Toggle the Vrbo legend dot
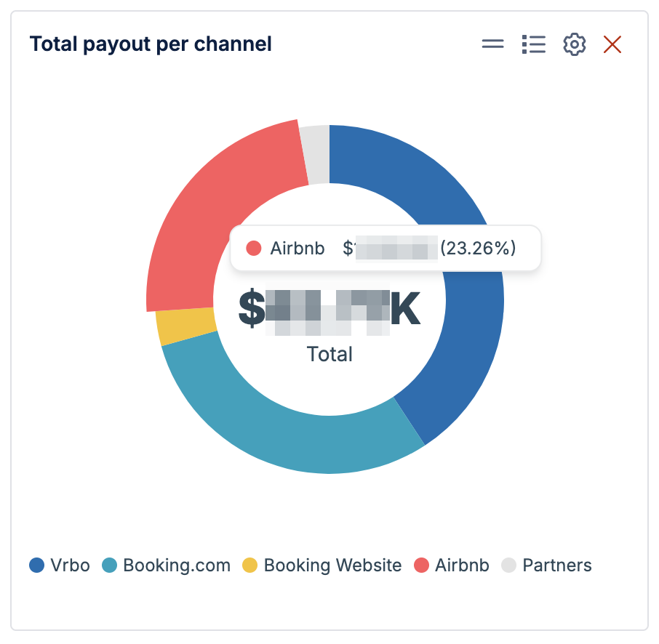 click(37, 565)
